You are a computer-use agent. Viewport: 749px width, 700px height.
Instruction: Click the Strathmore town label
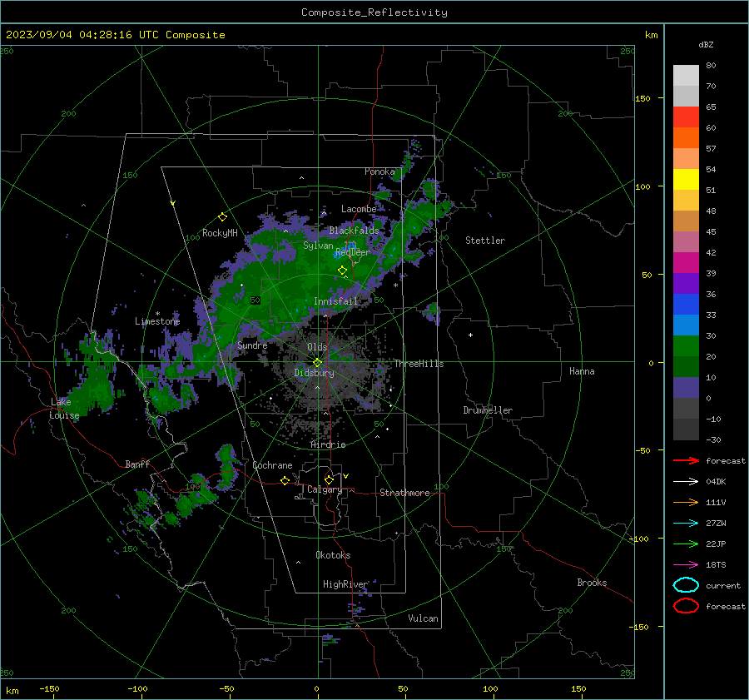tap(404, 493)
